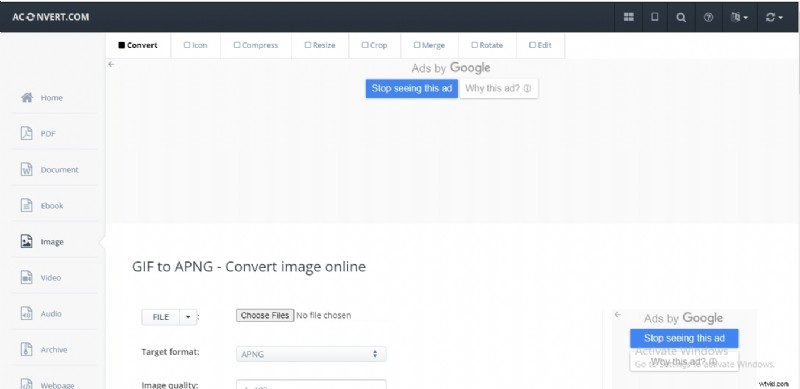Viewport: 800px width, 389px height.
Task: Open the help question mark icon
Action: [708, 17]
